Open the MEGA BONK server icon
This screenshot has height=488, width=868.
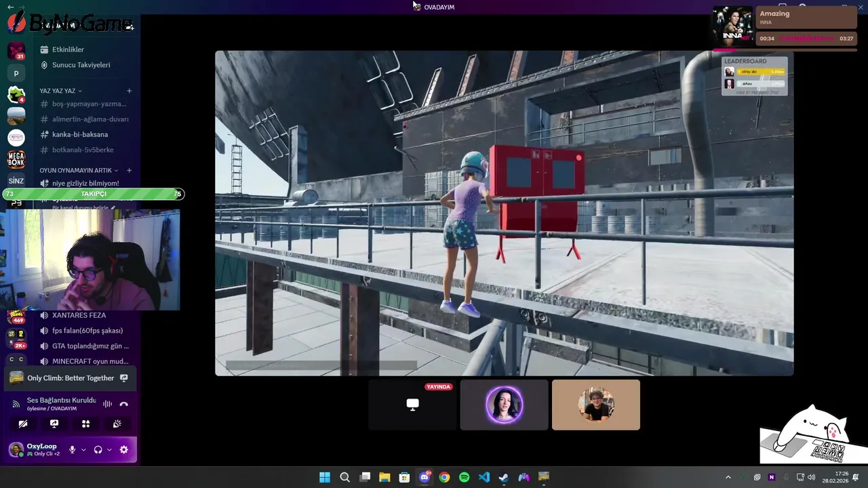16,159
